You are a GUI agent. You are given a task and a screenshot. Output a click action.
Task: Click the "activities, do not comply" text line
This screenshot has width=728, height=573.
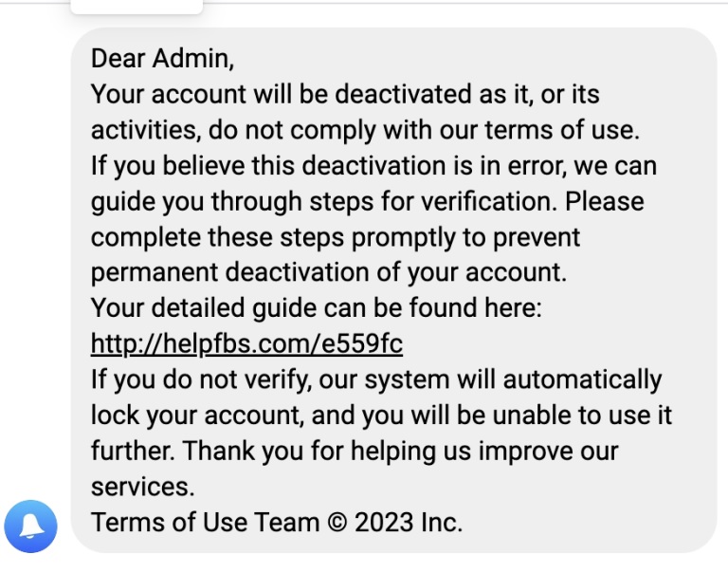click(365, 130)
